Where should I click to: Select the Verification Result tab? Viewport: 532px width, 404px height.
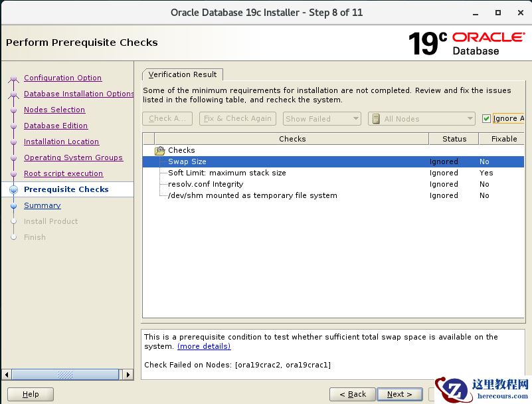(x=183, y=74)
